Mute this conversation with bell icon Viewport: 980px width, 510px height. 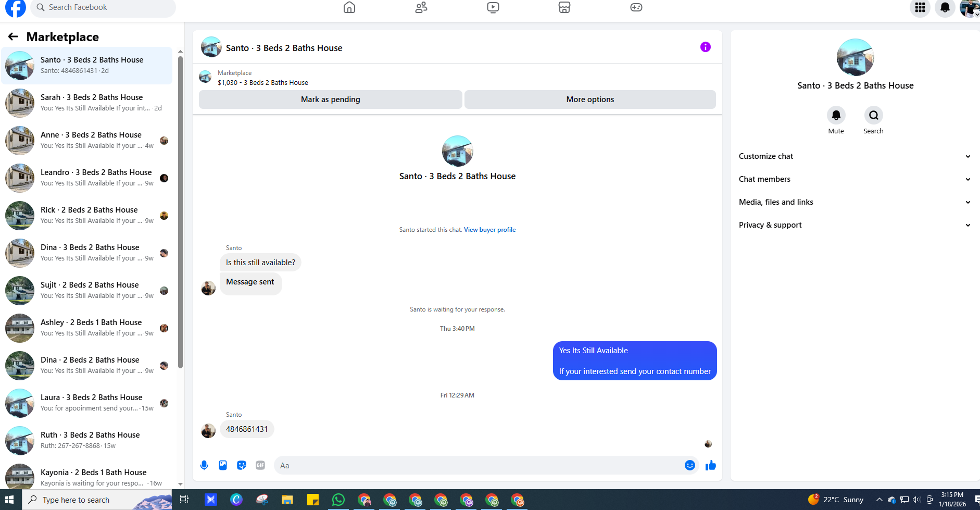tap(836, 115)
